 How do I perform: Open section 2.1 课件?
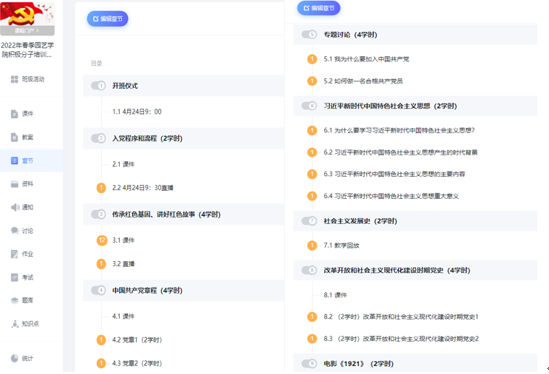pyautogui.click(x=123, y=164)
